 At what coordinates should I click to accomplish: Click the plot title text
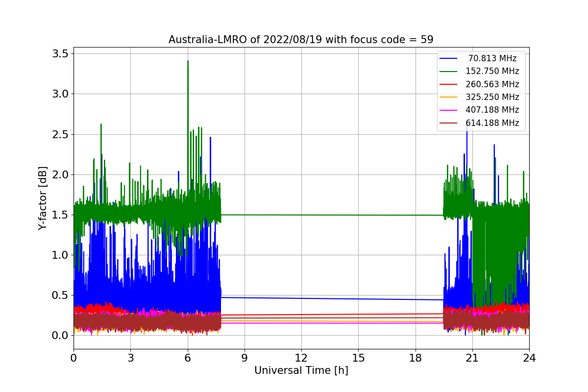pos(301,40)
